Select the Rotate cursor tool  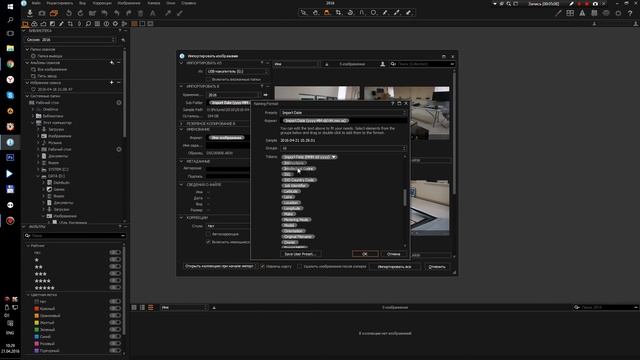350,13
